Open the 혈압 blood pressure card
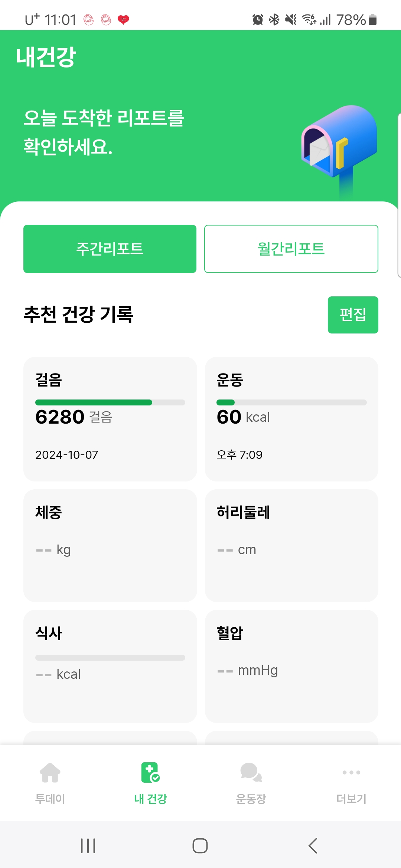The width and height of the screenshot is (401, 868). [291, 666]
